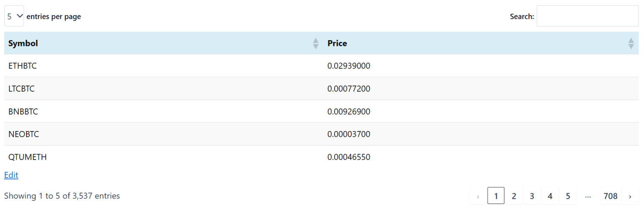644x211 pixels.
Task: Jump to last page 708
Action: (x=610, y=196)
